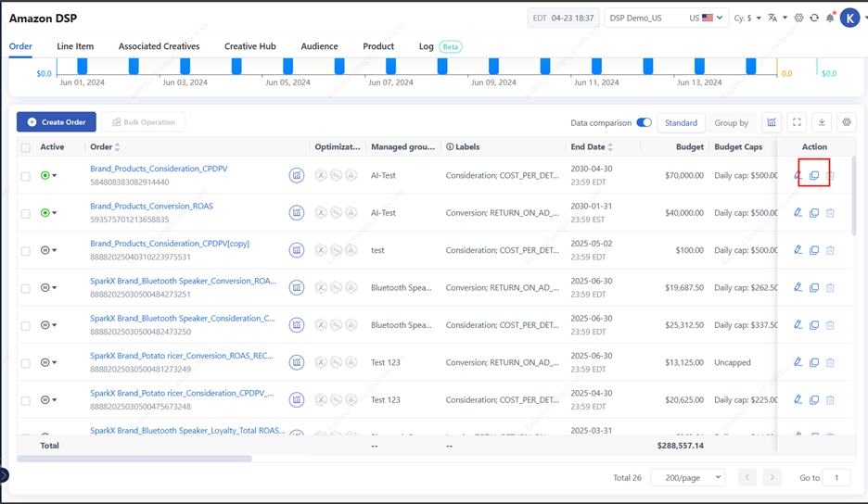Click the refresh icon in header
The image size is (868, 504).
814,18
